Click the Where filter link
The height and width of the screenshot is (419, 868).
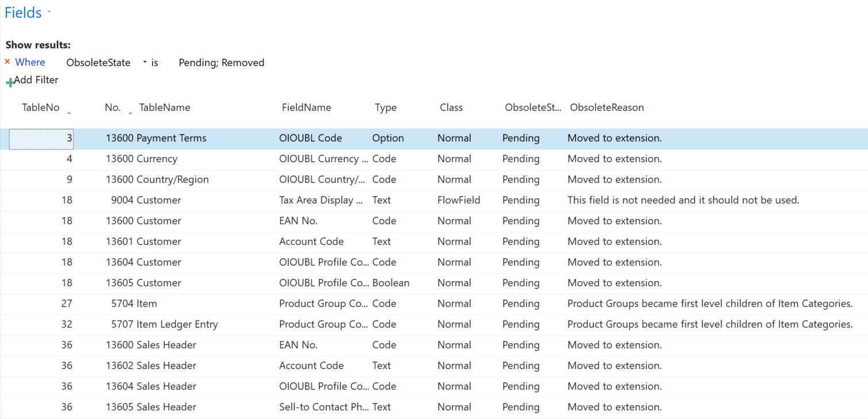coord(30,63)
